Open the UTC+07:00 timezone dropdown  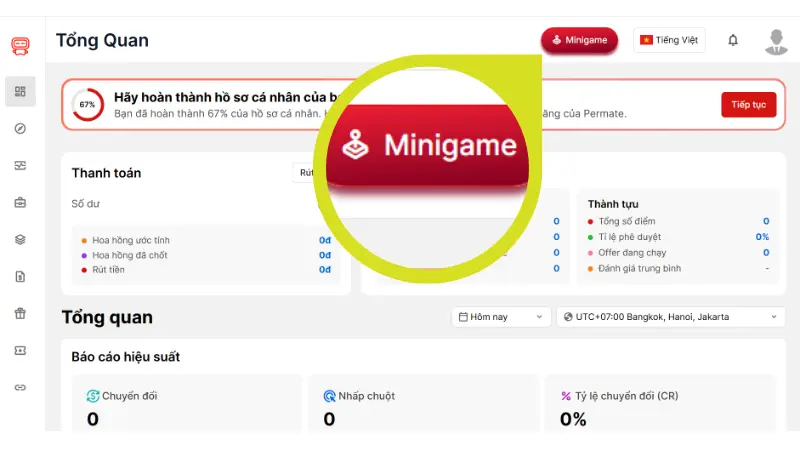tap(670, 317)
